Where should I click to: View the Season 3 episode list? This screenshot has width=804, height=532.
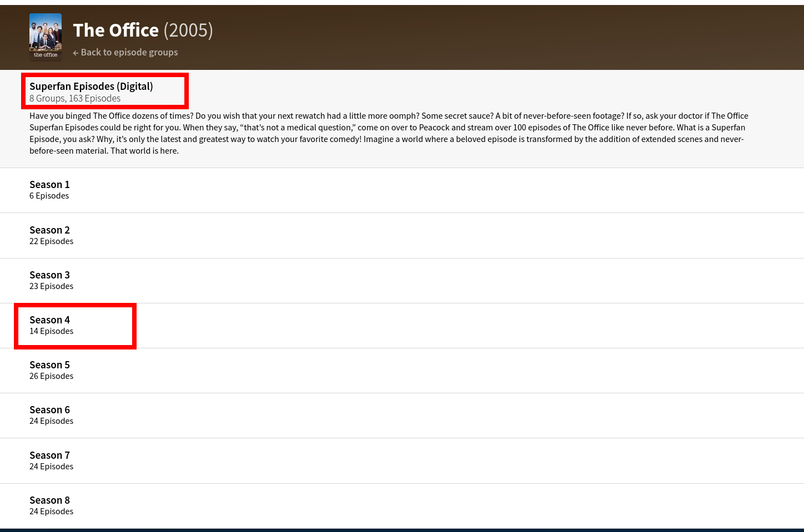click(x=49, y=275)
